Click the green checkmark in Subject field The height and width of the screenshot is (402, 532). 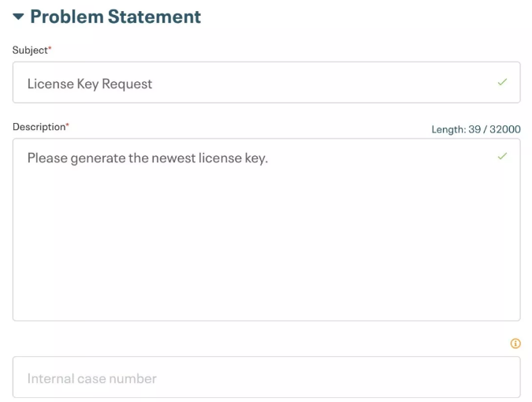pyautogui.click(x=502, y=82)
